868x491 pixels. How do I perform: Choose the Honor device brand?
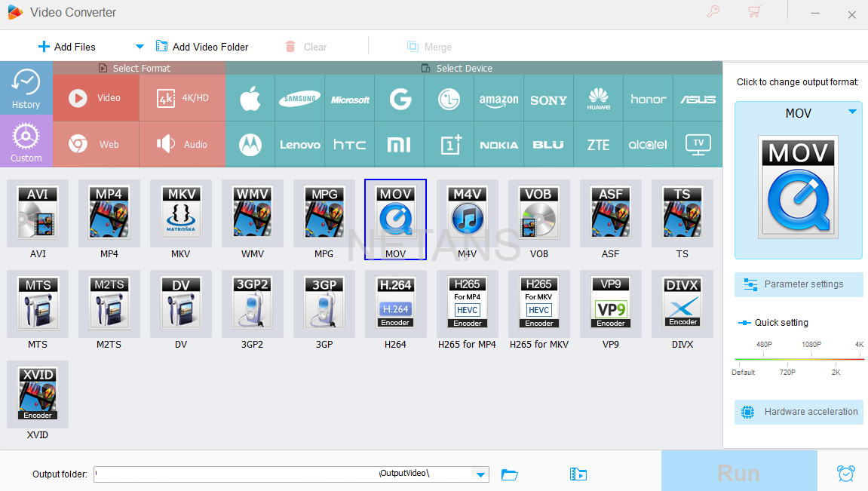click(x=649, y=99)
